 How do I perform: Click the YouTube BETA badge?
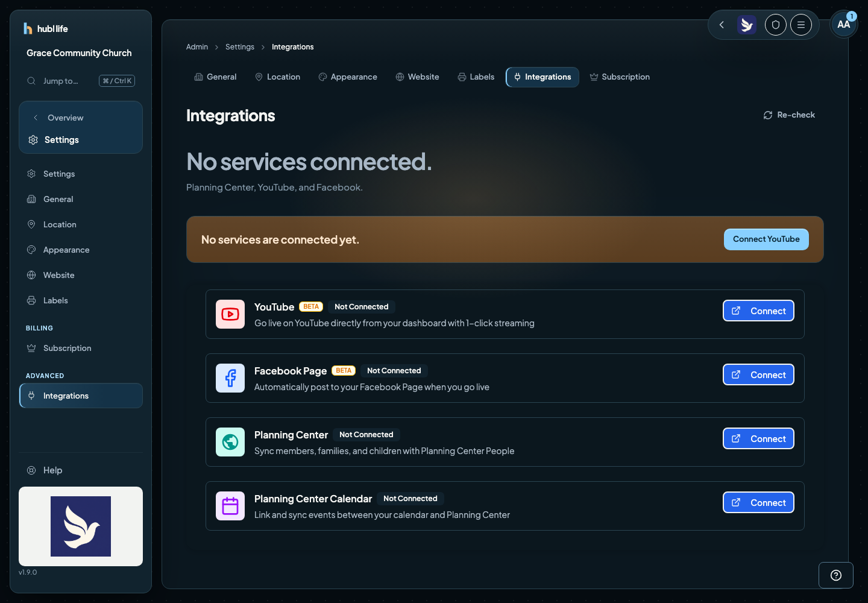[x=311, y=307]
